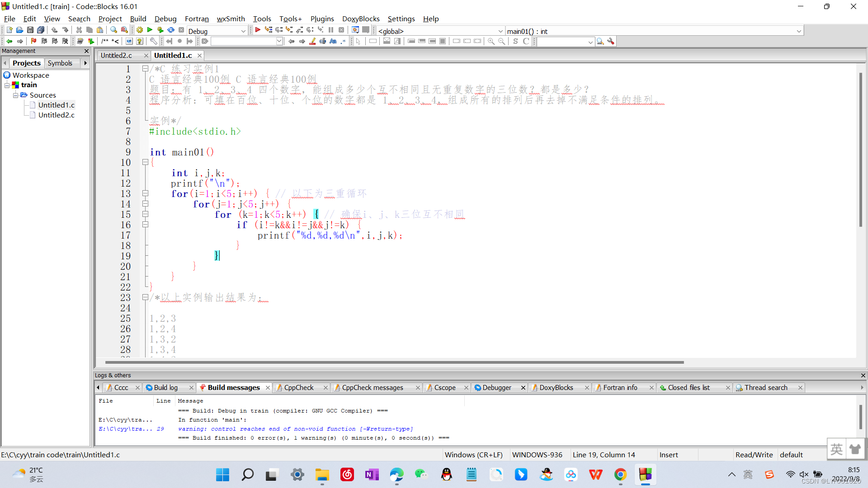Collapse the code fold at line 13
The width and height of the screenshot is (868, 488).
click(145, 193)
